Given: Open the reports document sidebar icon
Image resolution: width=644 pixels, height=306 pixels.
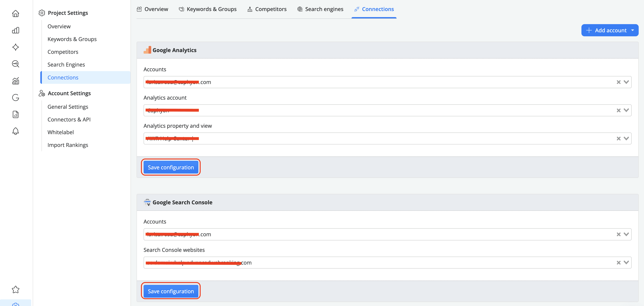Looking at the screenshot, I should point(15,114).
